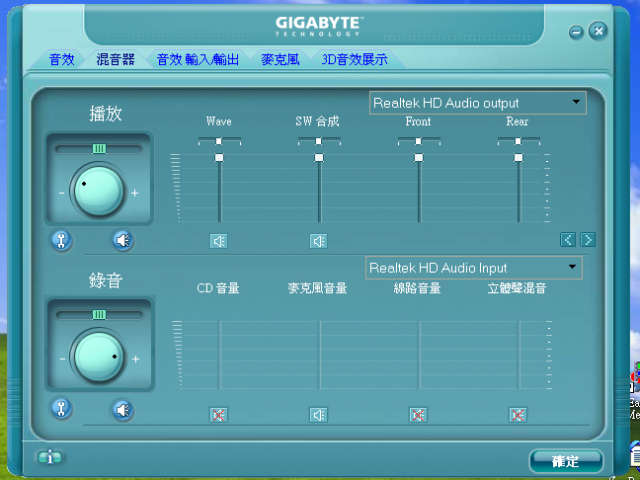Expand the Realtek HD Audio Input dropdown
640x480 pixels.
pyautogui.click(x=473, y=268)
